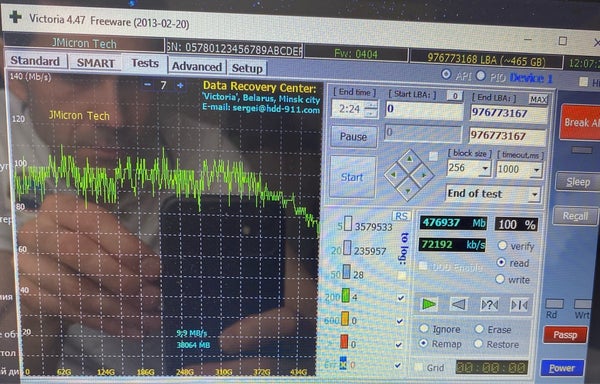Toggle log checkbox for Err blocks
Screen dimensions: 600x384
coord(398,365)
